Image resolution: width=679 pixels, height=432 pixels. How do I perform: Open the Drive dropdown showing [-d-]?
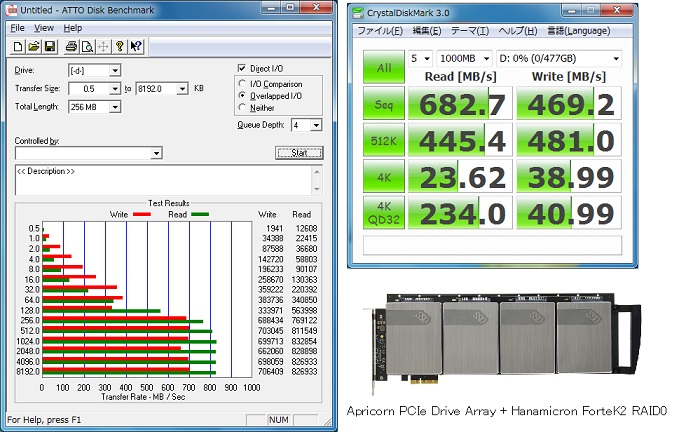pos(115,70)
